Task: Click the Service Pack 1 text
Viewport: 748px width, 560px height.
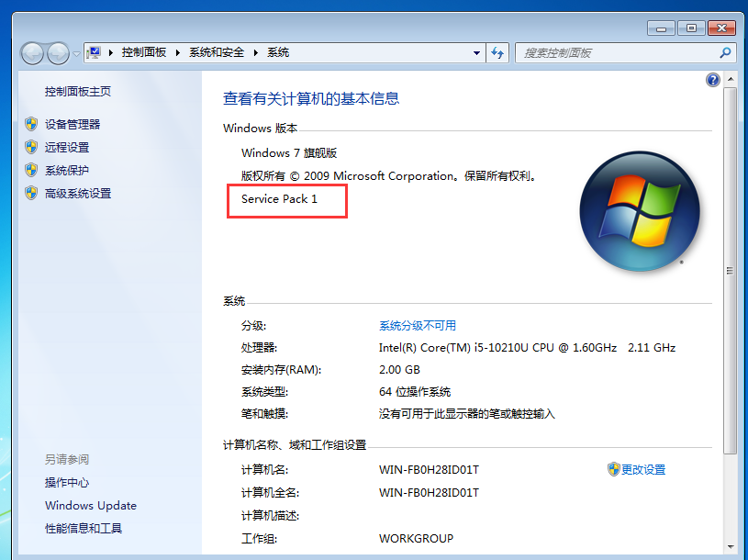Action: click(x=279, y=199)
